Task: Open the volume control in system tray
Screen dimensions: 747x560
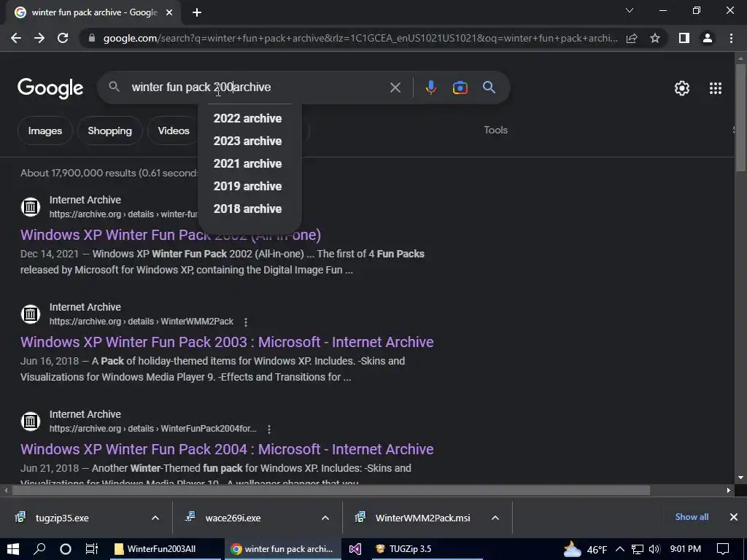Action: (x=654, y=549)
